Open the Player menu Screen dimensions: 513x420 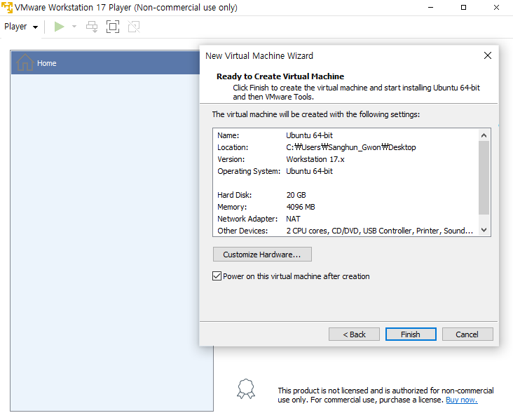[21, 27]
